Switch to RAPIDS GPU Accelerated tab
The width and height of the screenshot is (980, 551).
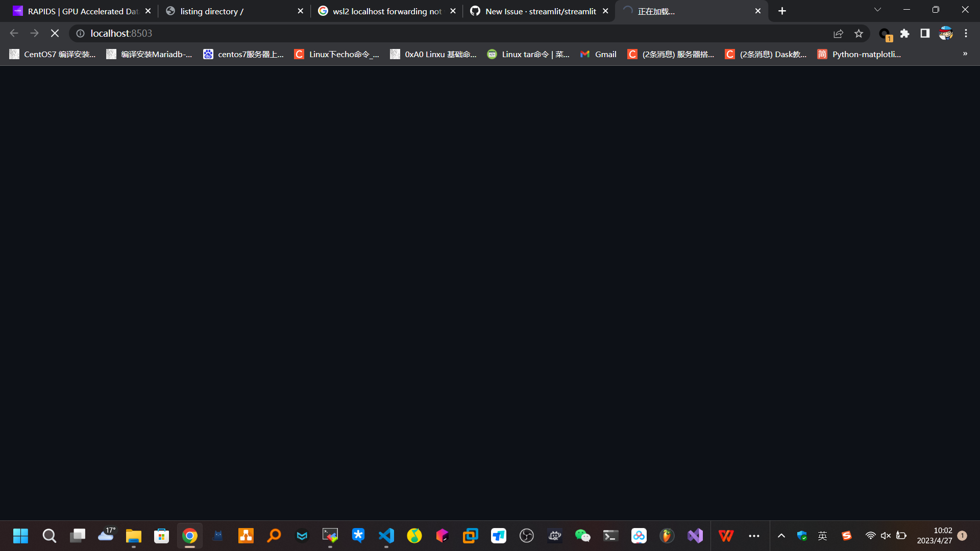click(x=82, y=11)
